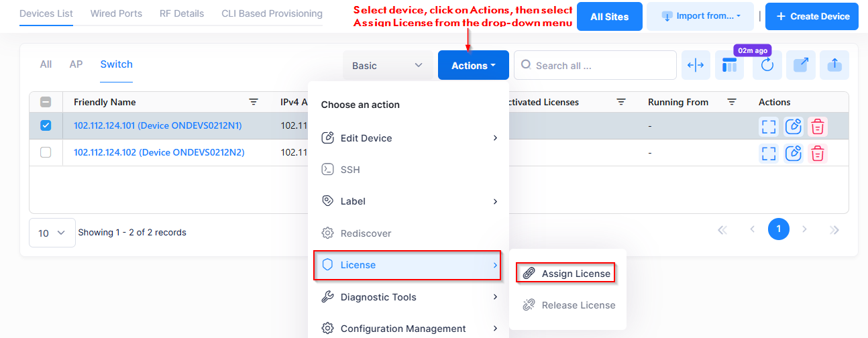Select the ONDEVS0212N2 device checkbox

46,152
